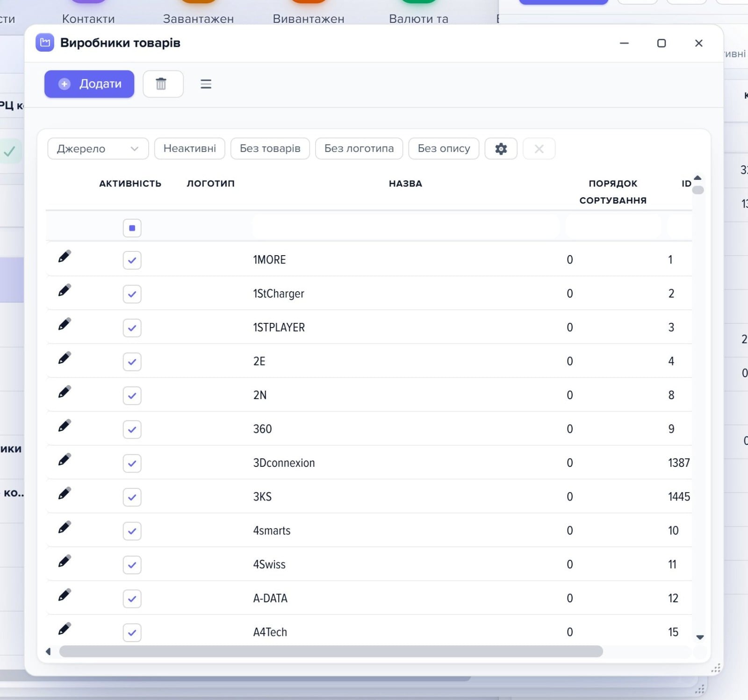Click the horizontal scrollbar thumb
The height and width of the screenshot is (700, 748).
pos(331,651)
